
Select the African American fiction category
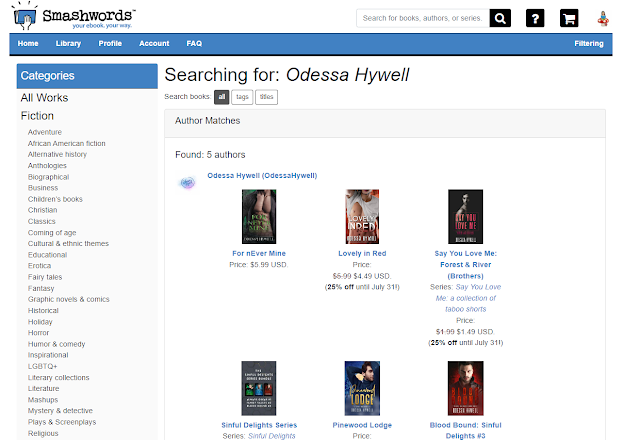(x=67, y=143)
